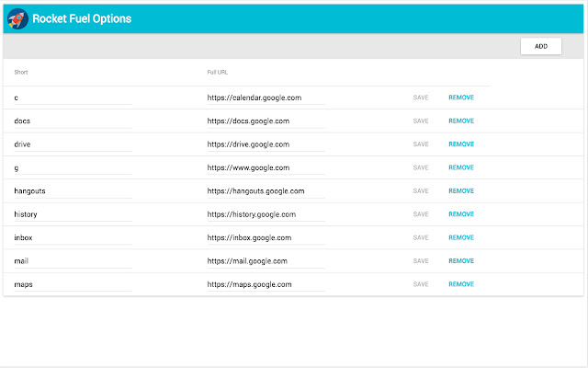
Task: Remove the docs shortcut entry
Action: (x=461, y=121)
